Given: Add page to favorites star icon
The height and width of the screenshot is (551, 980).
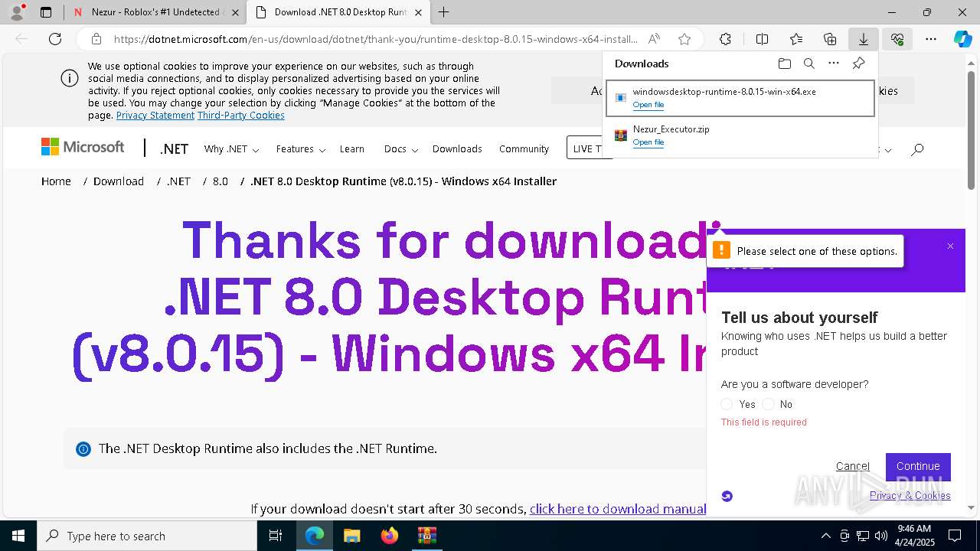Looking at the screenshot, I should [684, 39].
